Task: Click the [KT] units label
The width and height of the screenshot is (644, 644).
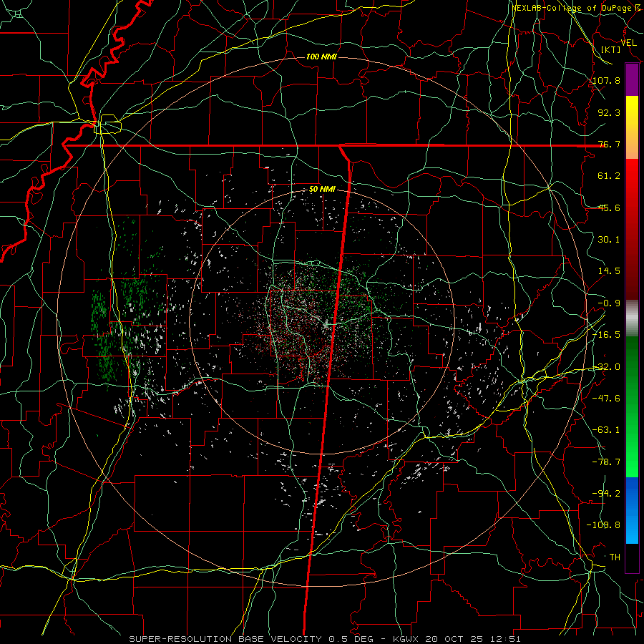Action: click(611, 49)
